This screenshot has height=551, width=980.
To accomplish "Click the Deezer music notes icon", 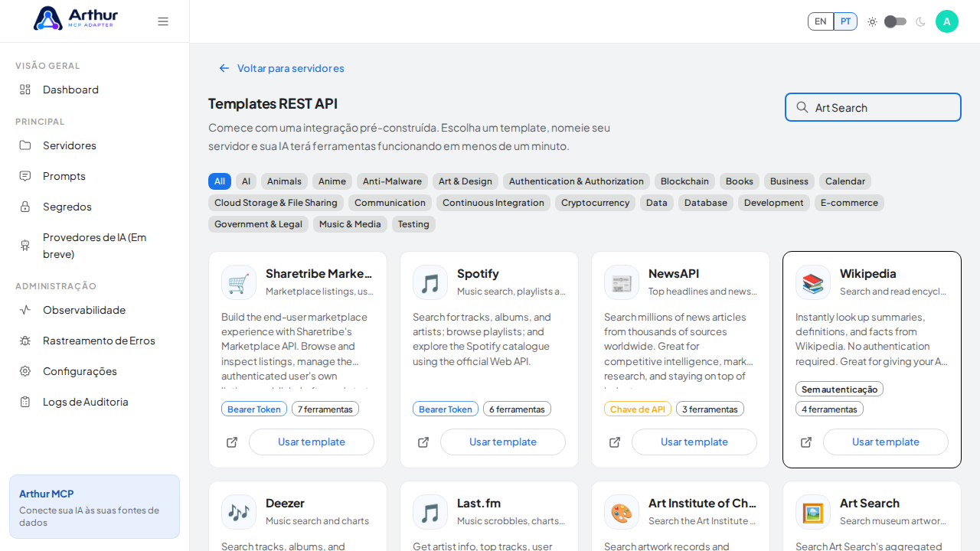I will pos(239,512).
